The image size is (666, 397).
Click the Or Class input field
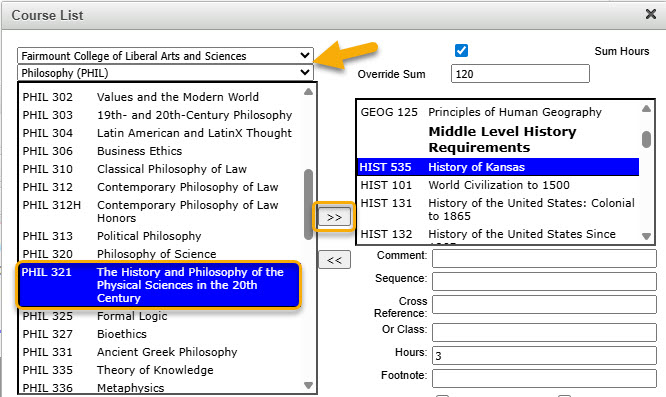pos(544,332)
